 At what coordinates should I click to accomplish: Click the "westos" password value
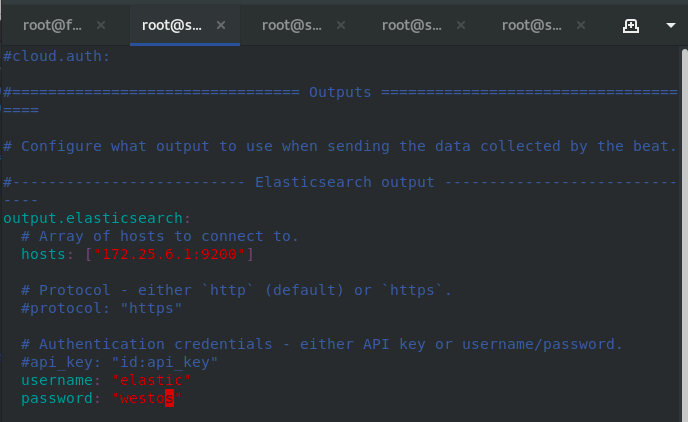(x=147, y=398)
